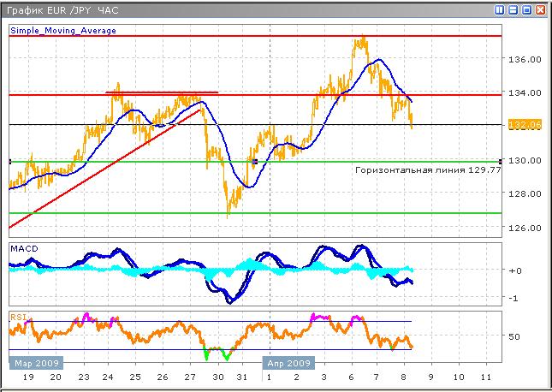Viewport: 552px width, 392px height.
Task: Grab the left handle of the 129.77 line
Action: 9,161
